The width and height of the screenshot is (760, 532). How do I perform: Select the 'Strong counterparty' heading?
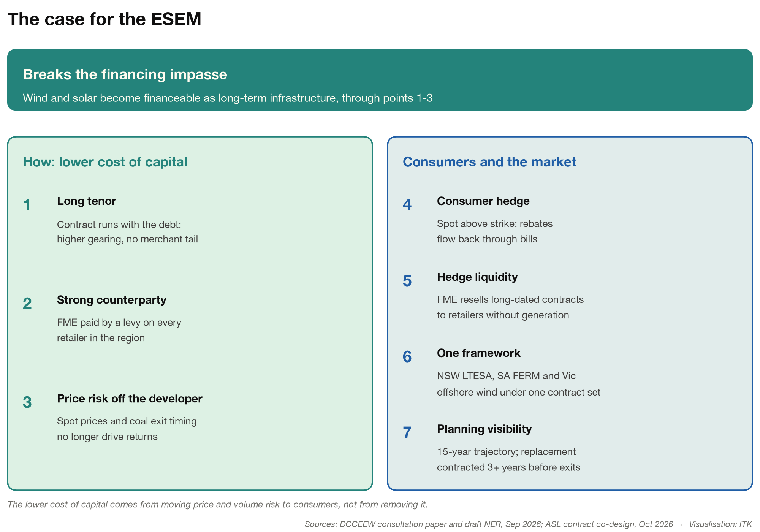click(x=112, y=300)
